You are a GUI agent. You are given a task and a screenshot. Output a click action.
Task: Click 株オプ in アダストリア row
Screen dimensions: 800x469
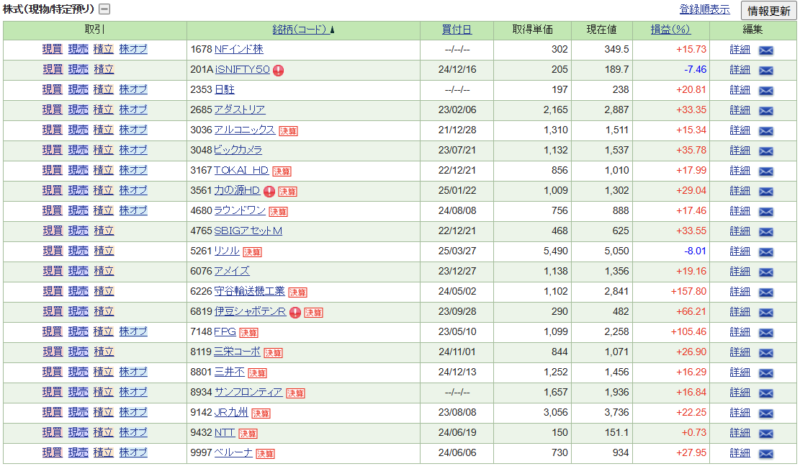(133, 110)
